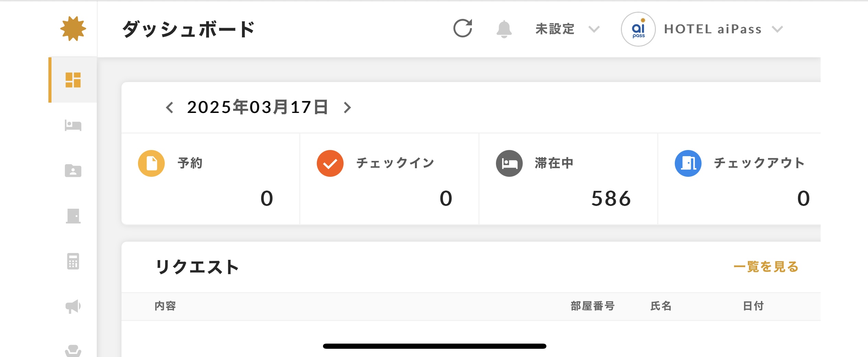Open the guest folder icon in sidebar

pos(73,171)
